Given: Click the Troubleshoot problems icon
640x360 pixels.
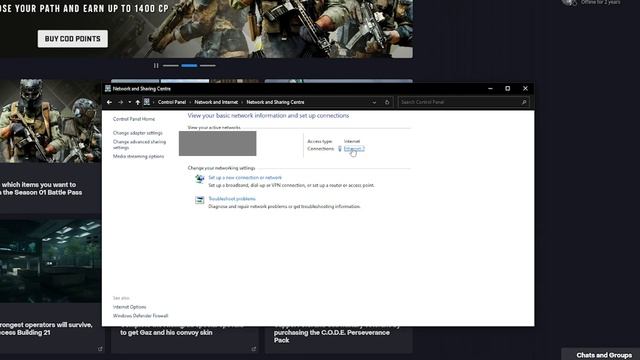Looking at the screenshot, I should (200, 200).
